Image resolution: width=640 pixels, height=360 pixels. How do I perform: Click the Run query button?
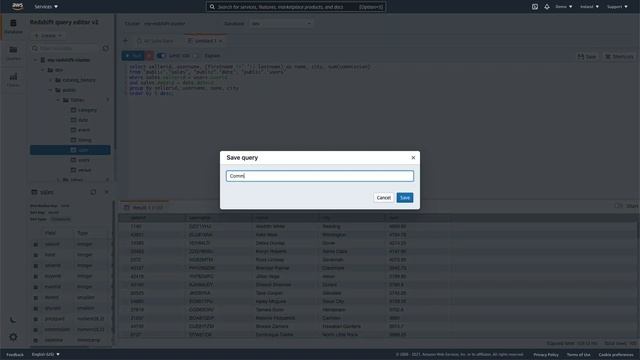pyautogui.click(x=133, y=56)
